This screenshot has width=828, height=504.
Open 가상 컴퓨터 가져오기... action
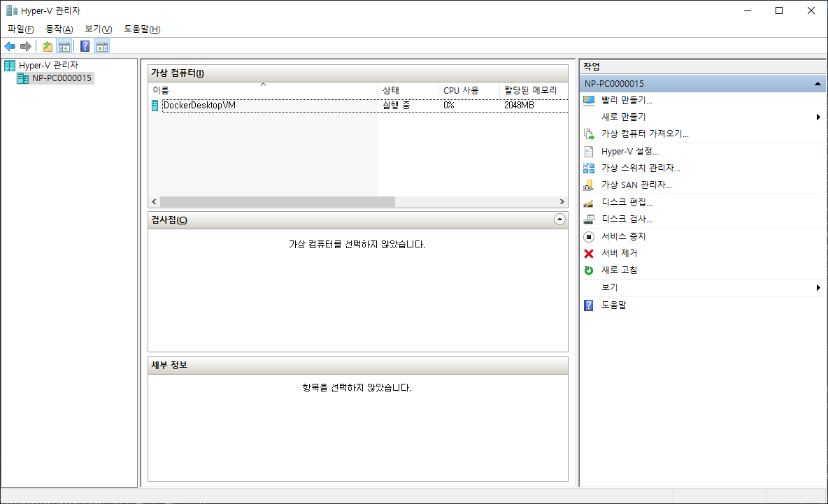[x=645, y=134]
